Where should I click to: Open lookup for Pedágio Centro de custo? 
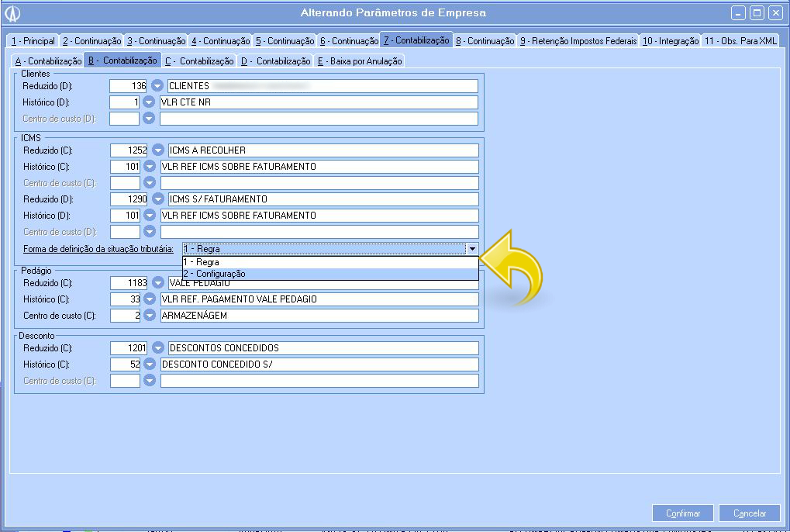(x=150, y=316)
